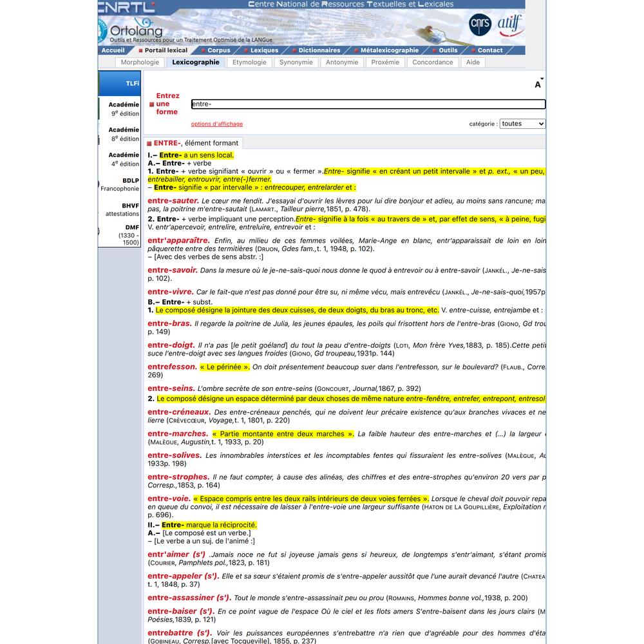Select Académie 8e édition in sidebar
The image size is (644, 644).
click(120, 134)
